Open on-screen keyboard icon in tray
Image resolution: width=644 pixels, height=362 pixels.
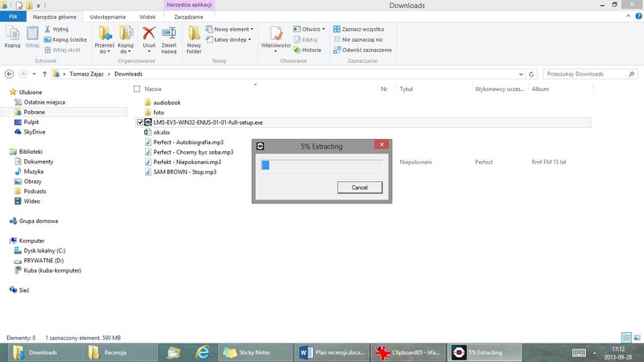click(579, 352)
